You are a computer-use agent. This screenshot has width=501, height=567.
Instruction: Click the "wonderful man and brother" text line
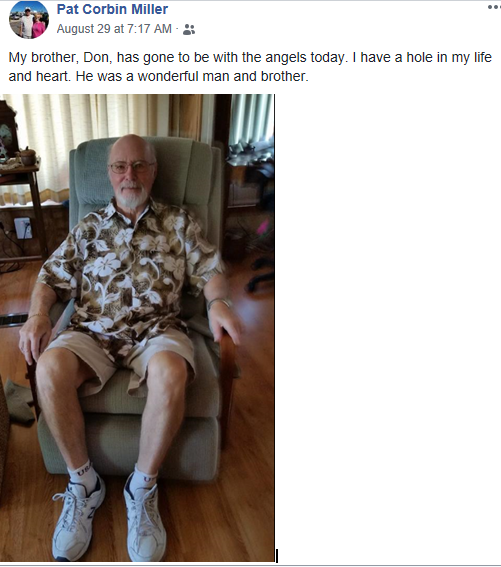158,76
